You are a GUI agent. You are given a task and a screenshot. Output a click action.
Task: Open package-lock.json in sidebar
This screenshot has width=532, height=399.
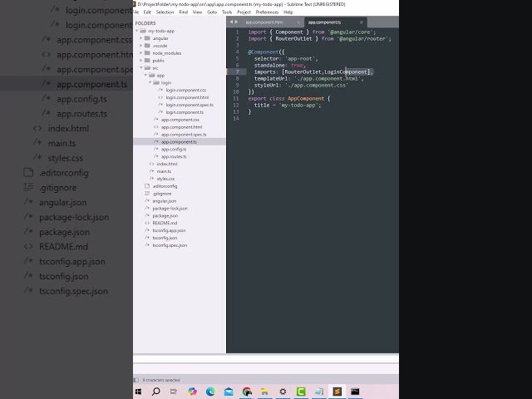pyautogui.click(x=170, y=209)
